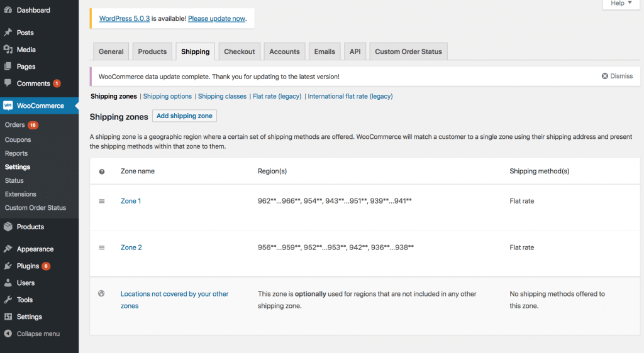Open WooCommerce Settings submenu item
This screenshot has height=353, width=644.
18,167
